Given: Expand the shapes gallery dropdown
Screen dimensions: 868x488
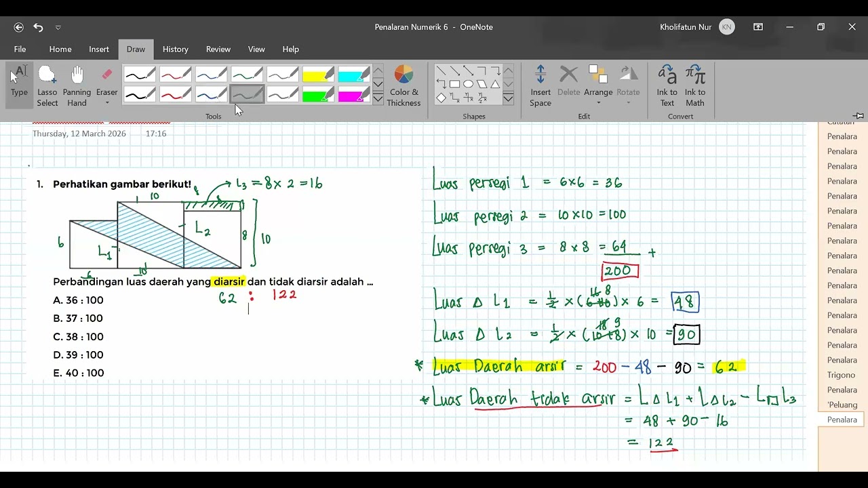Looking at the screenshot, I should [x=508, y=99].
